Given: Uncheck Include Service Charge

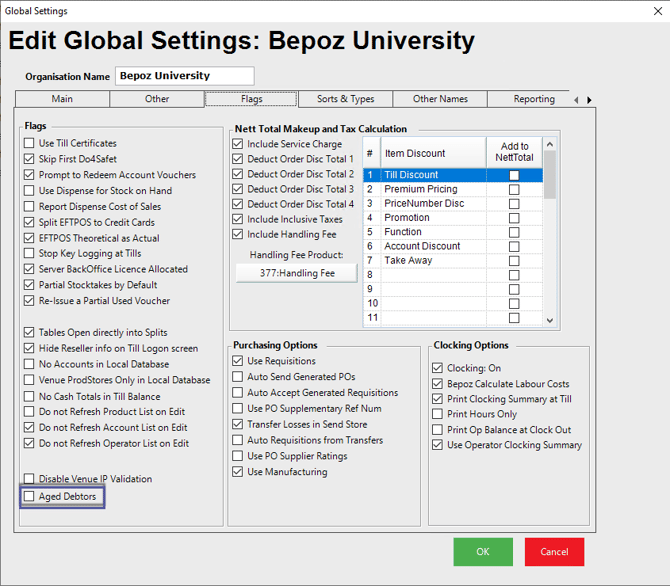Looking at the screenshot, I should pyautogui.click(x=238, y=144).
